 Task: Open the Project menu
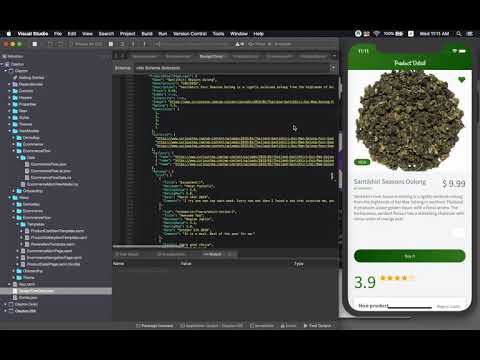tap(128, 34)
